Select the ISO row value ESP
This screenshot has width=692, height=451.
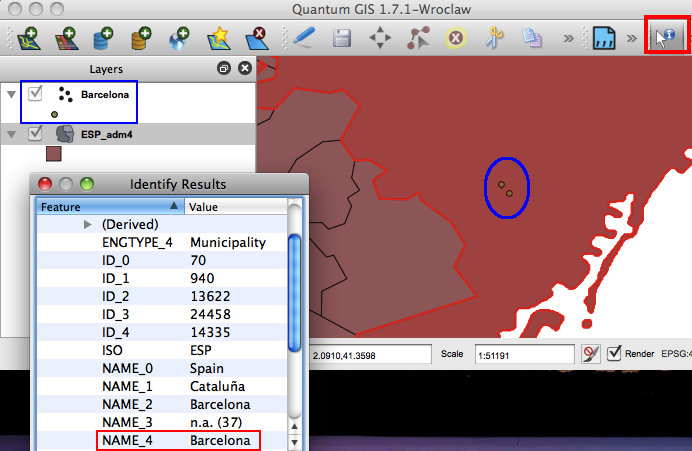click(201, 350)
